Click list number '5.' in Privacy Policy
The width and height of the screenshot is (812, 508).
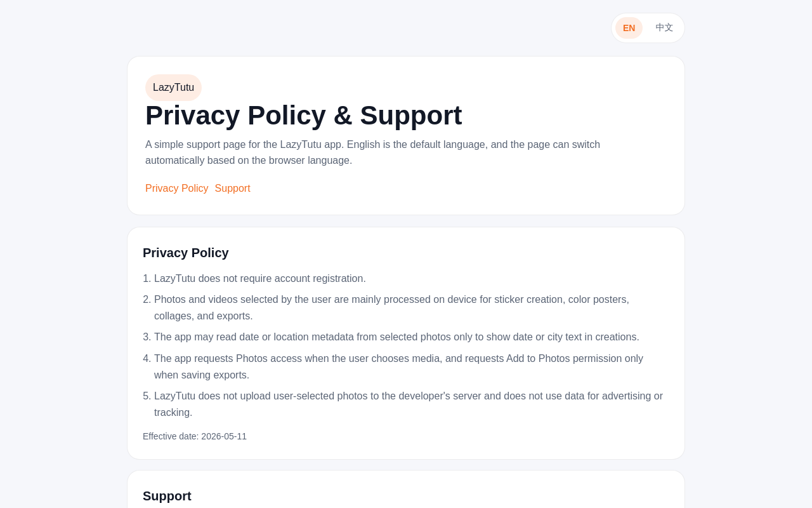click(x=147, y=396)
